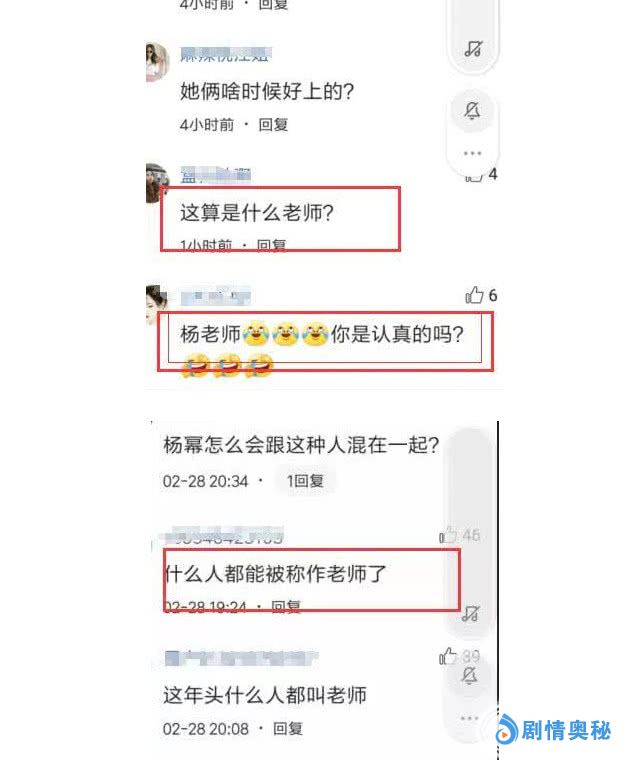Like the comment showing 6 thumbs up
Viewport: 639px width, 760px height.
[x=474, y=295]
